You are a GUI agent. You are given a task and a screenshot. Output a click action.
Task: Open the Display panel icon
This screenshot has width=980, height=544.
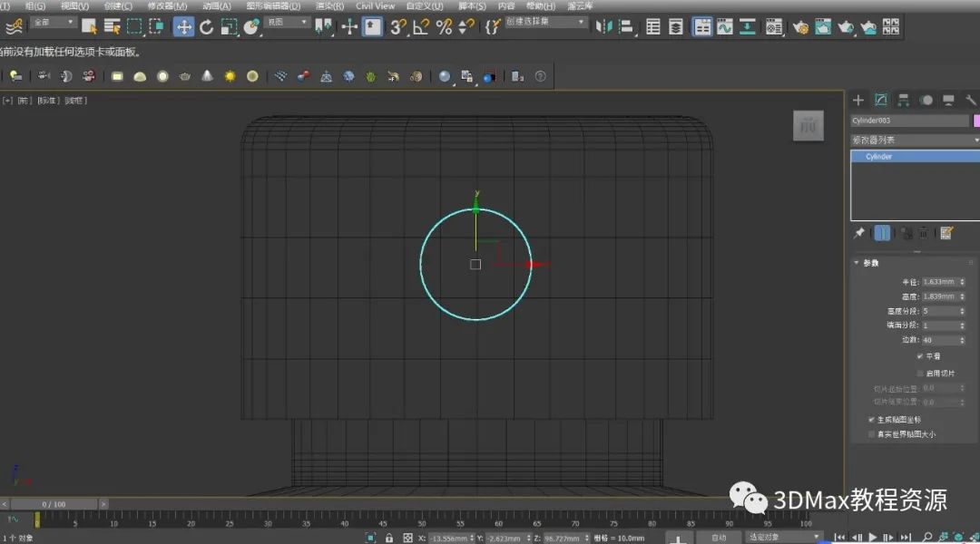948,100
